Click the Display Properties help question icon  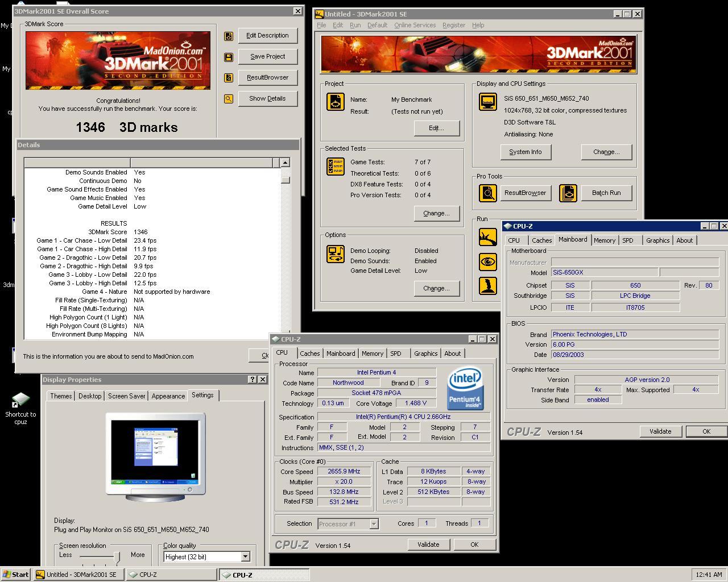tap(253, 380)
